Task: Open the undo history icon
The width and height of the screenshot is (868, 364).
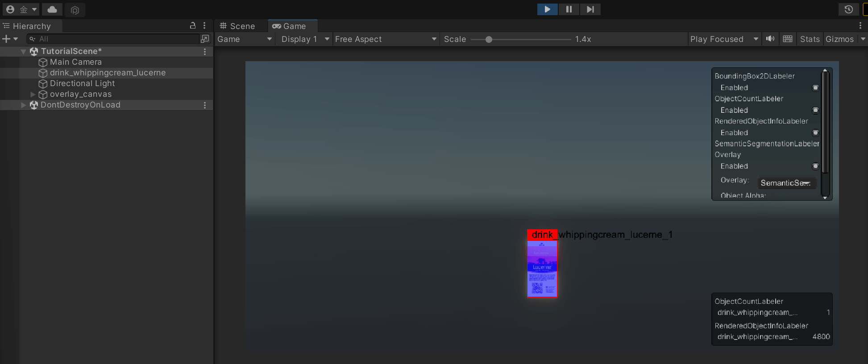Action: tap(849, 9)
